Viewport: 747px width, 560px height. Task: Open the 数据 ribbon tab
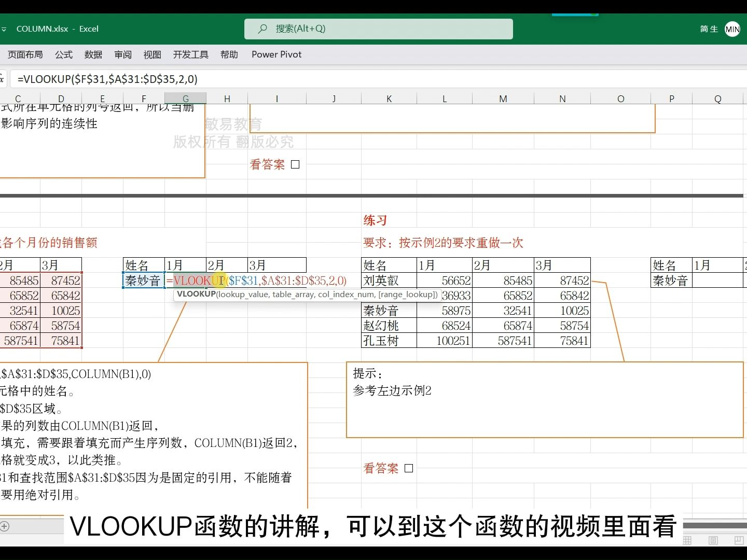(x=93, y=54)
